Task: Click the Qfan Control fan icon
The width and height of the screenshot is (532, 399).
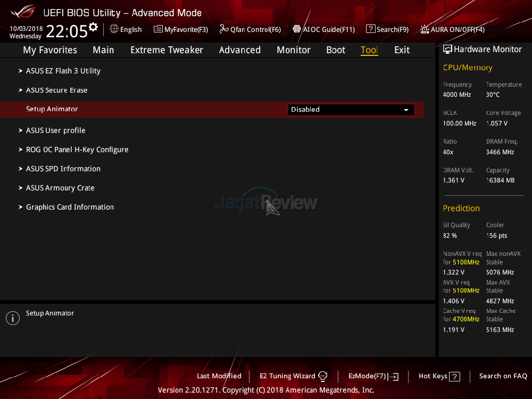Action: (x=224, y=29)
